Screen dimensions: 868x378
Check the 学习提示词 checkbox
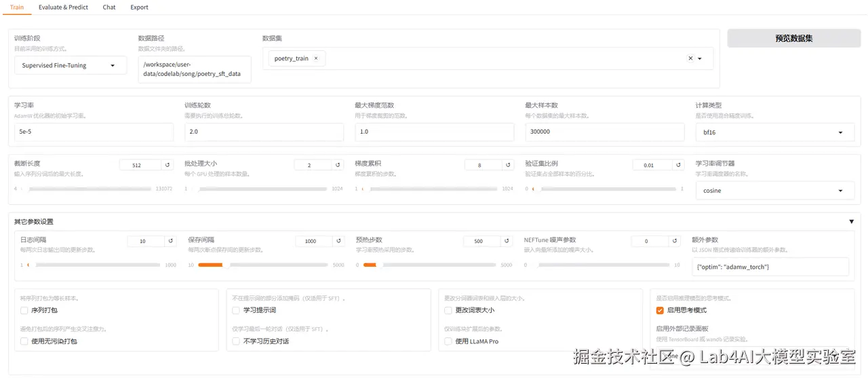point(236,310)
